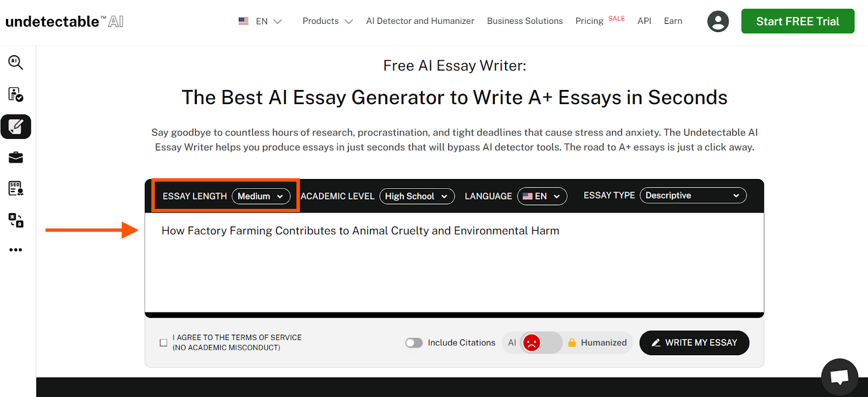Open the Essay Type Descriptive dropdown
Image resolution: width=868 pixels, height=397 pixels.
coord(693,195)
